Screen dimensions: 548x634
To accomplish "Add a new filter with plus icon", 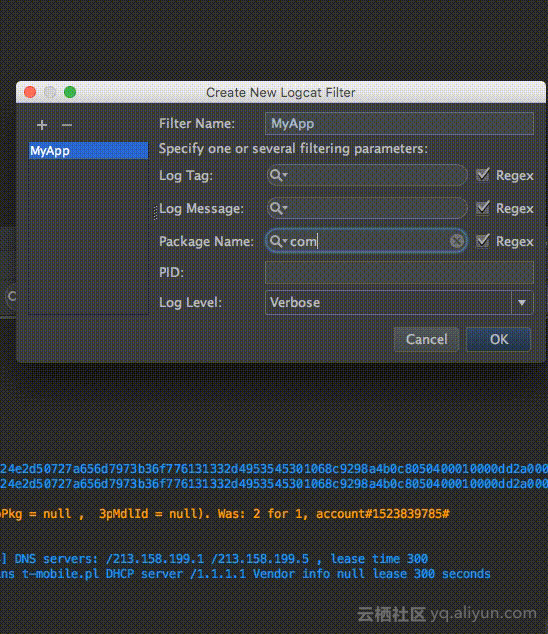I will [x=42, y=125].
